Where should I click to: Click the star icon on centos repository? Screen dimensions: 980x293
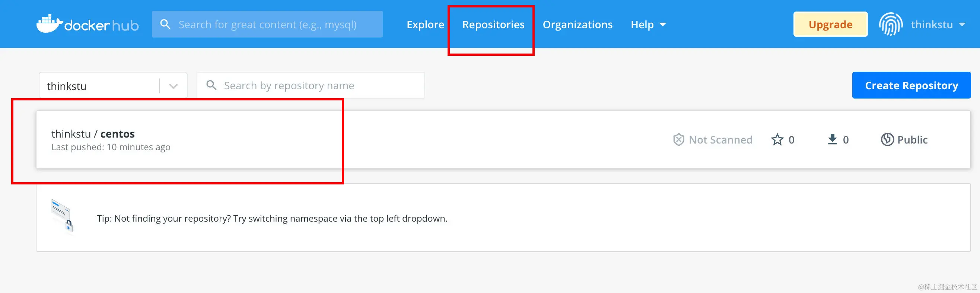coord(777,139)
